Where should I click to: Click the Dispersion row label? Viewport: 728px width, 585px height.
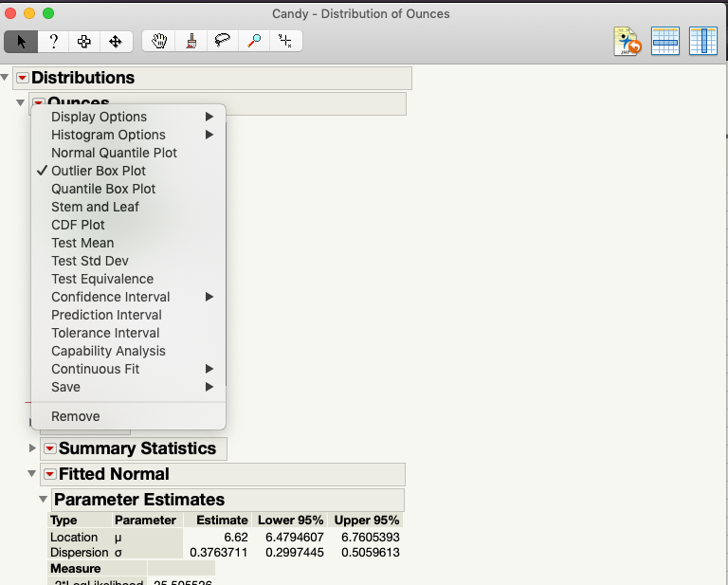[79, 553]
